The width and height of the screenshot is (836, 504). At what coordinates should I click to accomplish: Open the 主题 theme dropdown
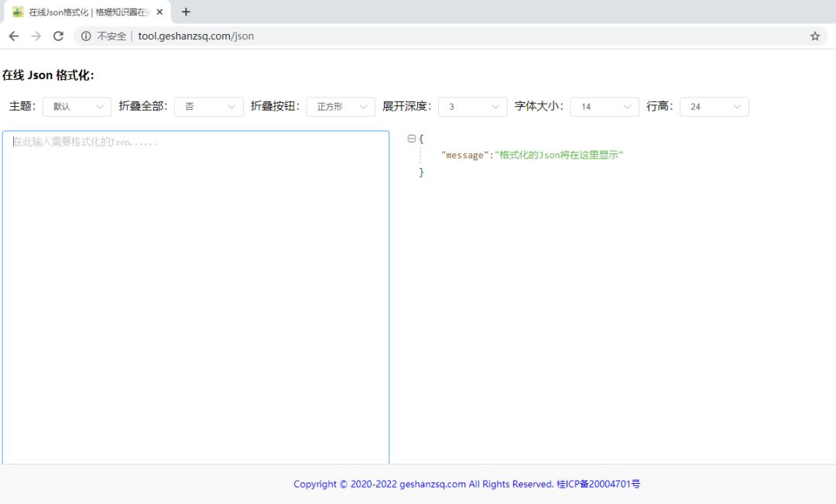(x=77, y=106)
